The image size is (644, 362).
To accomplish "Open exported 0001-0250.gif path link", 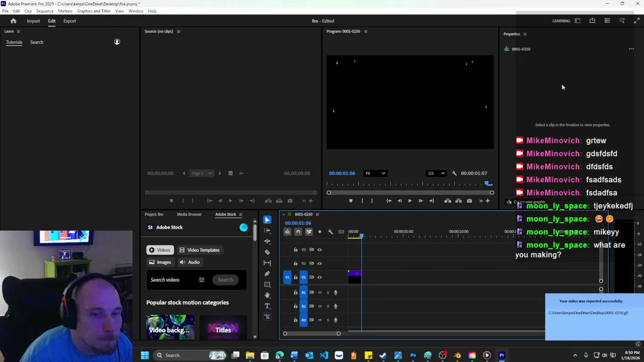I will 588,313.
